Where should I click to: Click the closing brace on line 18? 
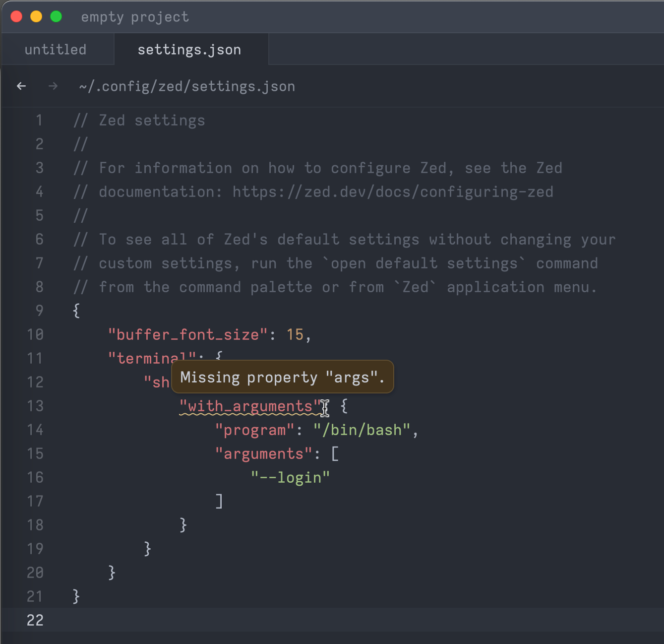click(183, 525)
